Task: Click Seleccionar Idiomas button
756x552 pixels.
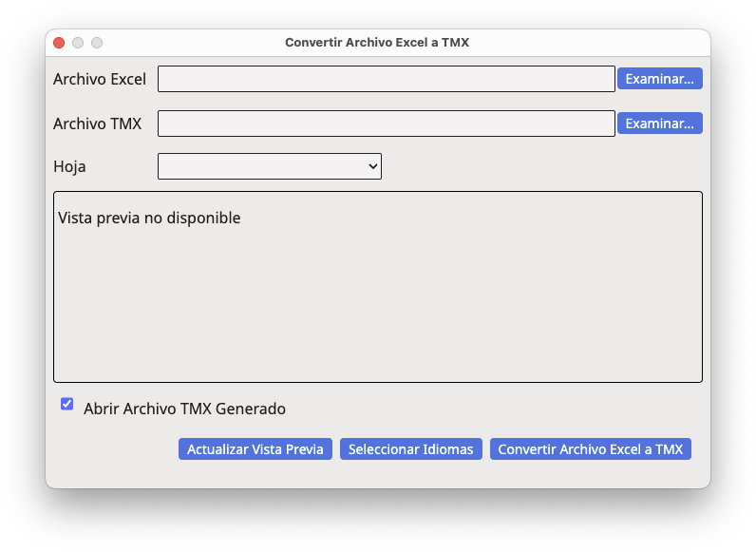Action: point(411,449)
